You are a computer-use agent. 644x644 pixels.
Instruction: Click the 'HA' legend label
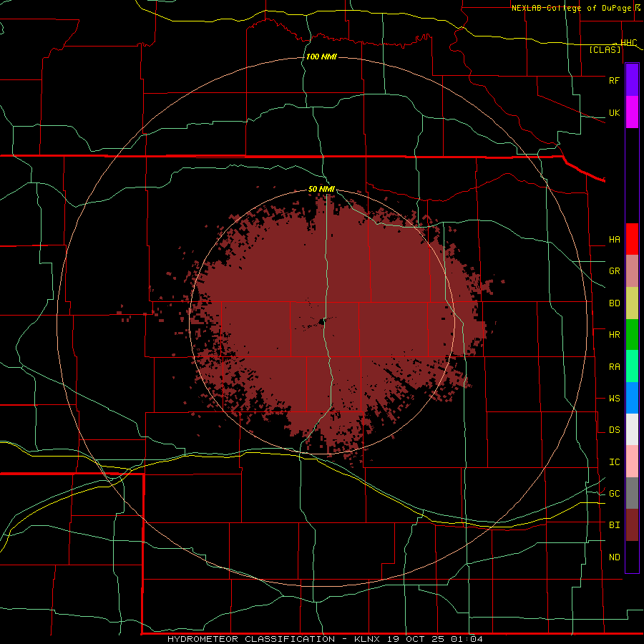click(615, 240)
